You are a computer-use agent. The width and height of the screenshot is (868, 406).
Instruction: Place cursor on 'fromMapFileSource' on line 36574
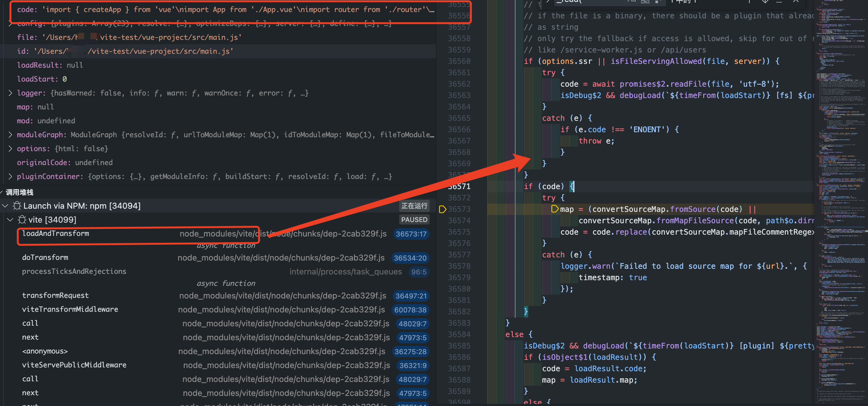click(x=695, y=221)
